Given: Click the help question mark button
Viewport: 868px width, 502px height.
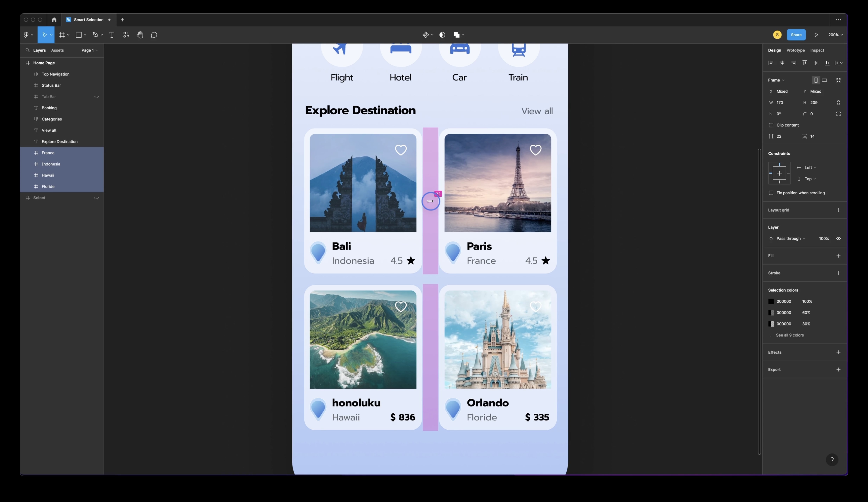Looking at the screenshot, I should 832,460.
